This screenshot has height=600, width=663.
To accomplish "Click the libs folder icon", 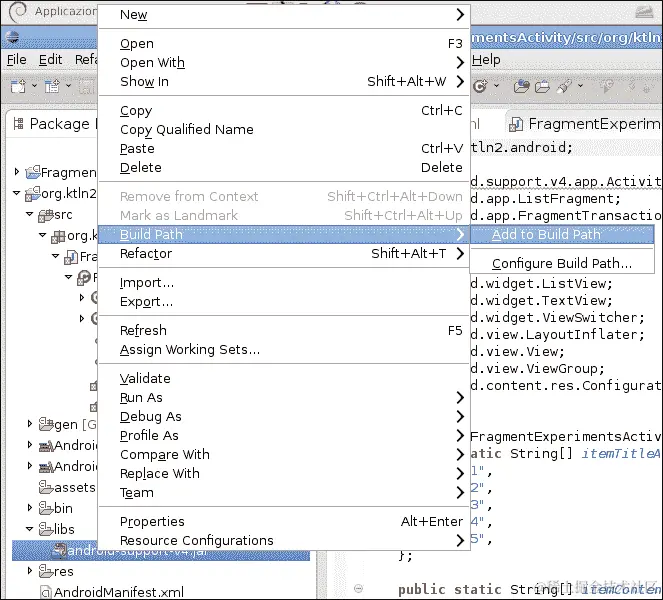I will [45, 529].
